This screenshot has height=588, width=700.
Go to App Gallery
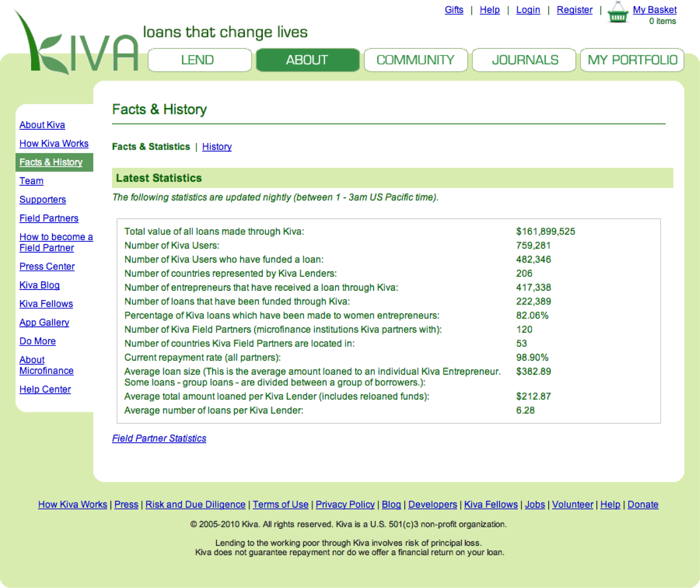click(x=44, y=323)
